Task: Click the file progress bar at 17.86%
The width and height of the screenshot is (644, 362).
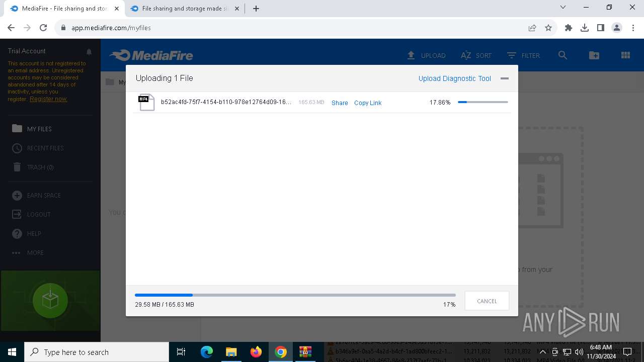Action: coord(483,102)
